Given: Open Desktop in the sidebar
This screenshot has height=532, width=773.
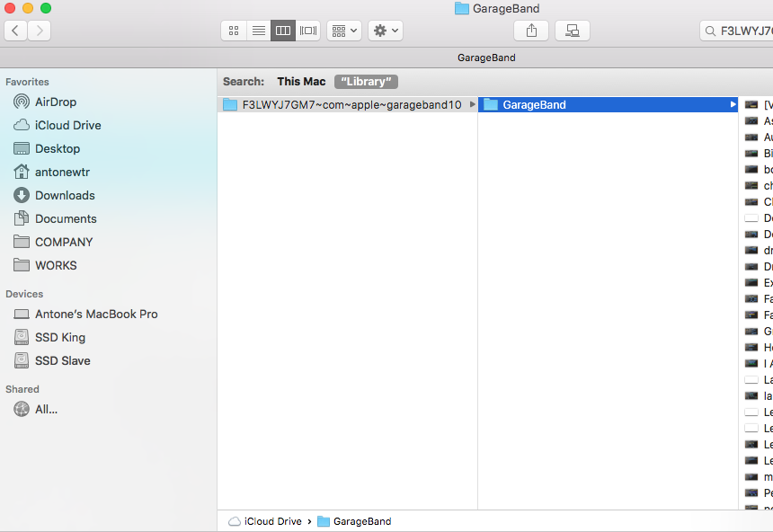Looking at the screenshot, I should pos(47,148).
